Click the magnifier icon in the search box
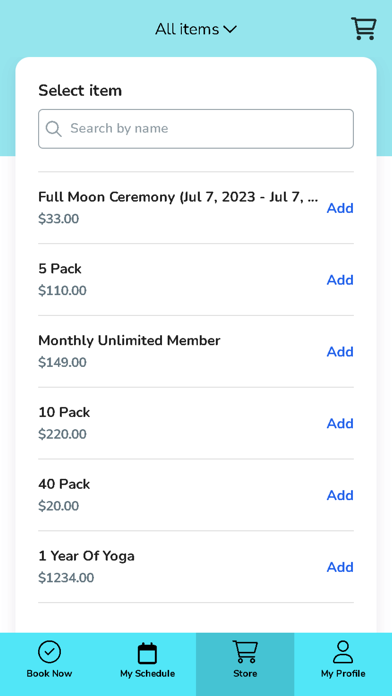The height and width of the screenshot is (696, 392). coord(54,129)
